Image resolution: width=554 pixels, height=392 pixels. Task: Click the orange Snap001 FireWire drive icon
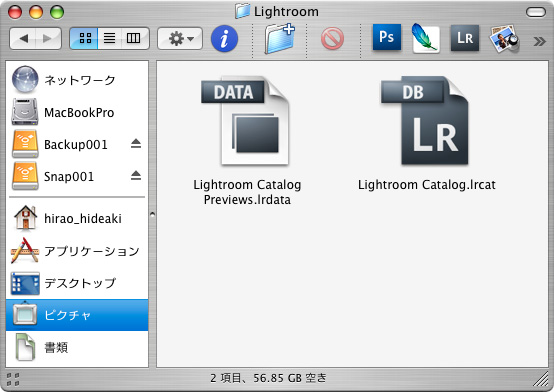coord(25,176)
